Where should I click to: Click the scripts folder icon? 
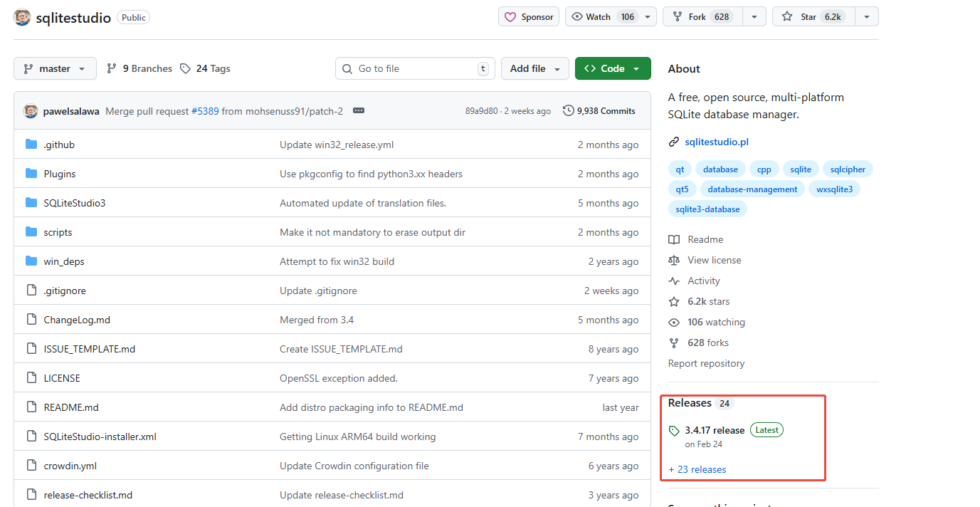click(31, 232)
